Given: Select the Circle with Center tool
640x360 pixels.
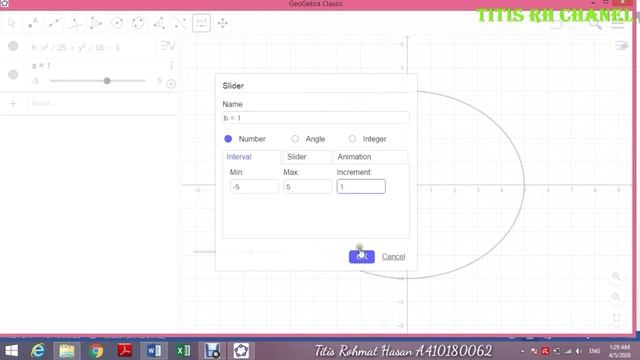Looking at the screenshot, I should click(117, 23).
